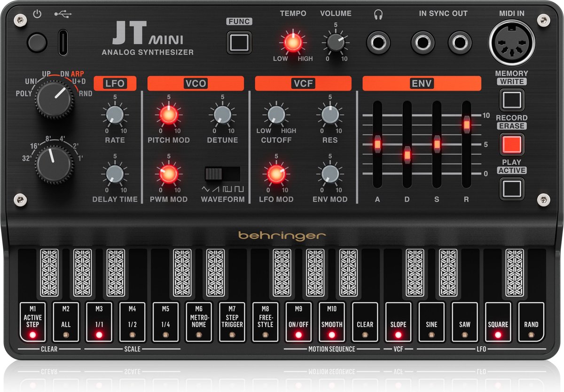Click the glowing PITCH MOD knob
This screenshot has width=564, height=392.
[x=169, y=115]
